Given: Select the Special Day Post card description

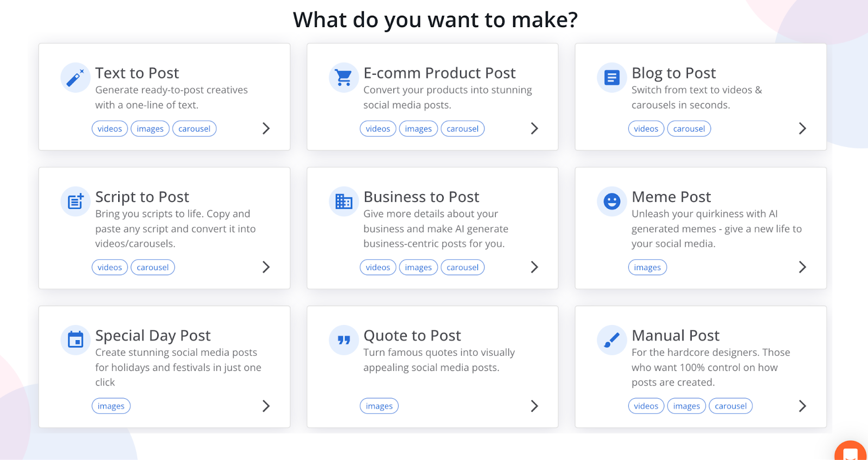Looking at the screenshot, I should (178, 367).
